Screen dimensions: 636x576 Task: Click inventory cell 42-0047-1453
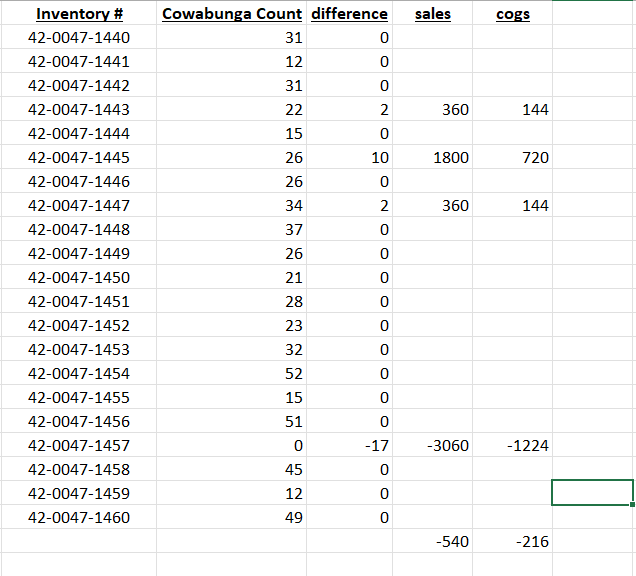click(x=79, y=349)
